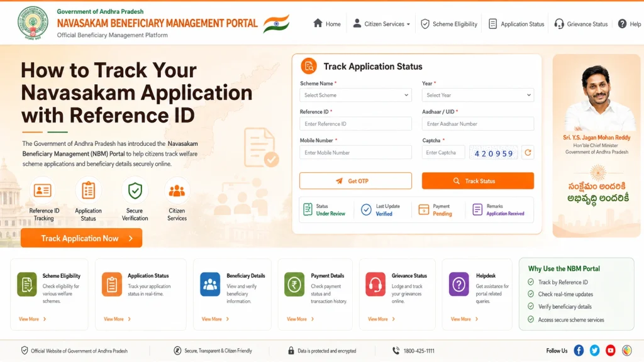Screen dimensions: 644x362
Task: Click the '1800-425-1111' helpline number
Action: [419, 351]
